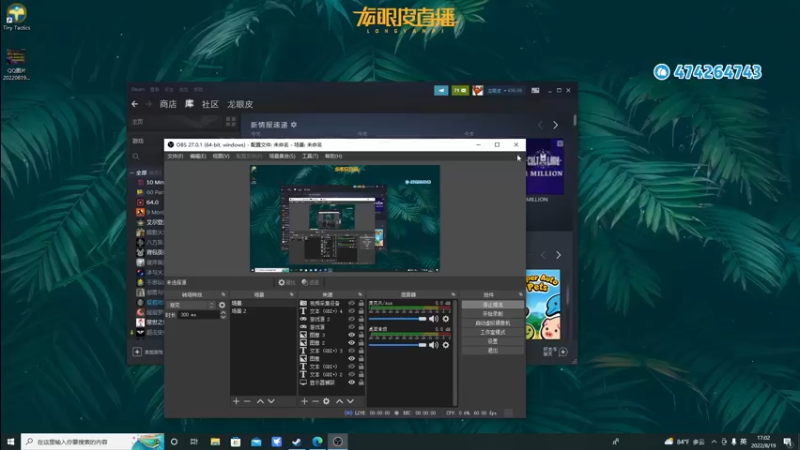Toggle visibility of 文本 (GDI+) 2 source
The height and width of the screenshot is (450, 800).
click(x=352, y=374)
